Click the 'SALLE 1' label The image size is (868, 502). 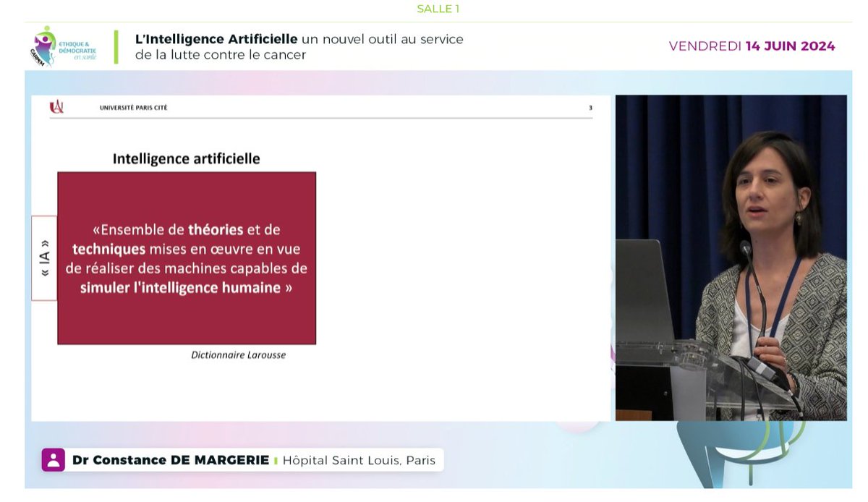(x=438, y=9)
